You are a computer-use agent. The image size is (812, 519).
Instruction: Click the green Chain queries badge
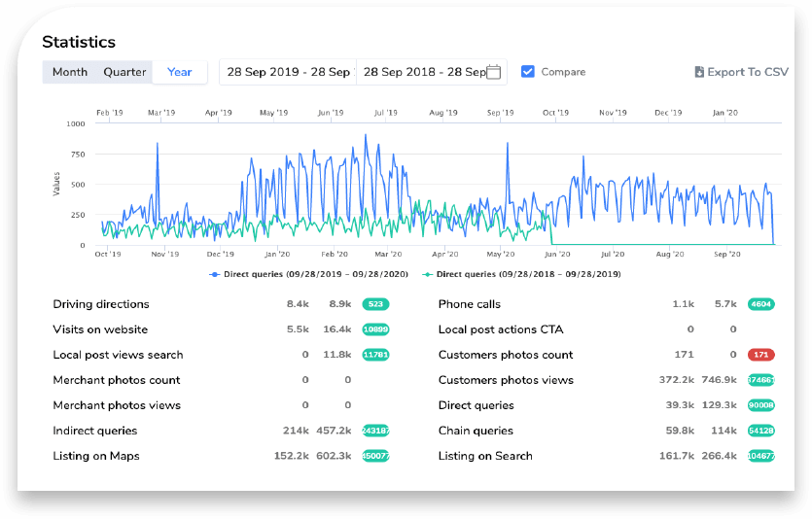(x=761, y=431)
